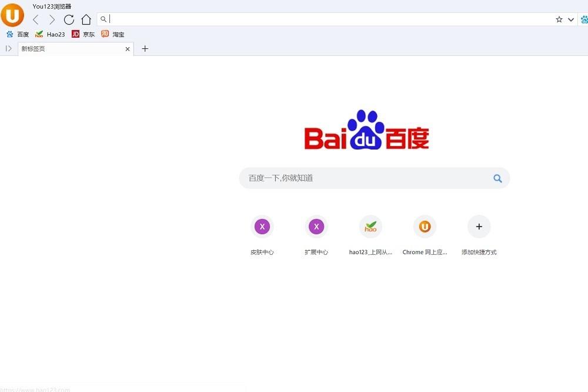This screenshot has height=392, width=588.
Task: Click the Baidu logo
Action: point(367,130)
